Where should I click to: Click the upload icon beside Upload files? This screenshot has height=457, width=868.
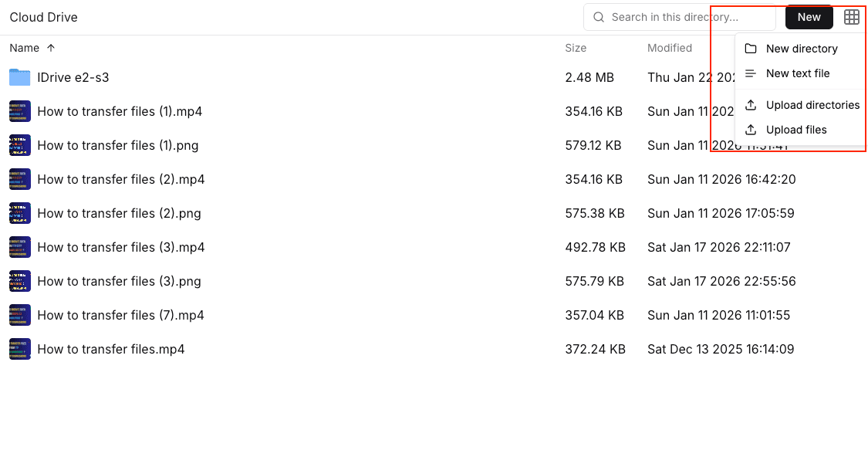pos(749,130)
